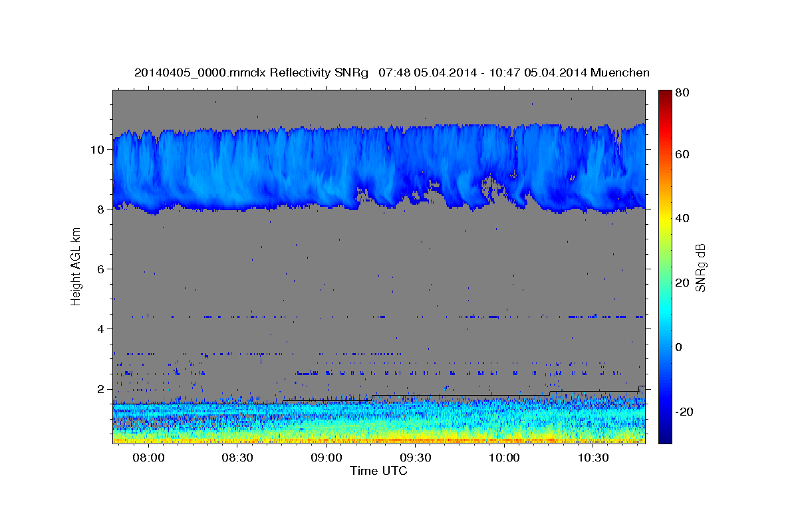Click the height tick label 2
Screen dimensions: 798x532
pos(102,388)
